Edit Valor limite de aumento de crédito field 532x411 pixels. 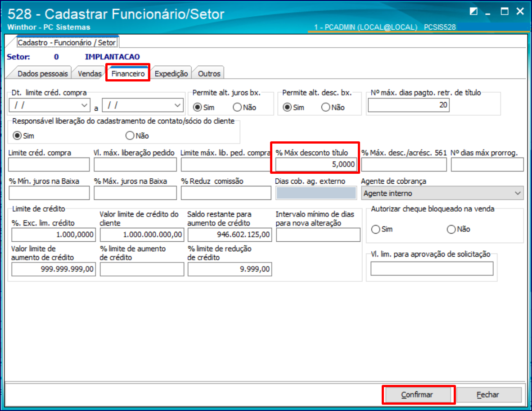(x=54, y=269)
